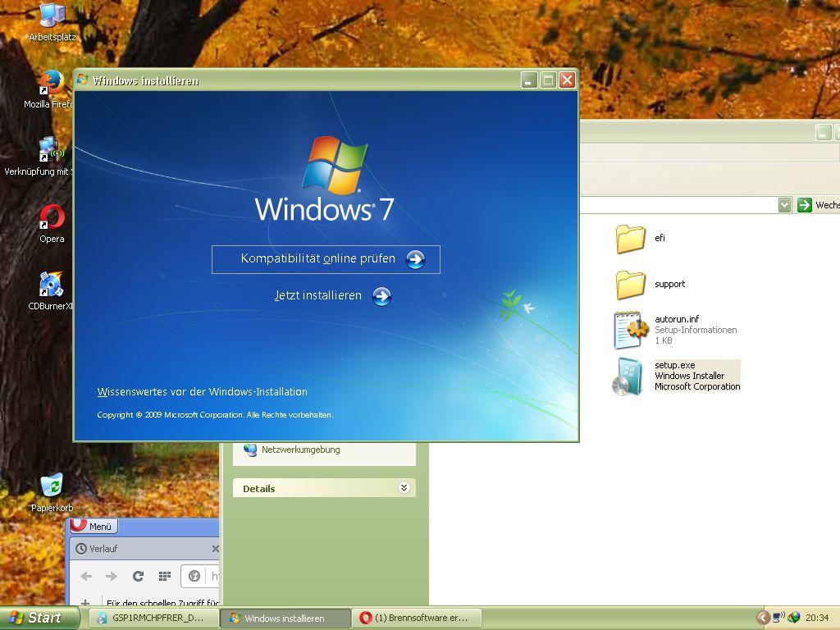The image size is (840, 630).
Task: Click Wissenswertes vor der Windows-Installation link
Action: [202, 392]
